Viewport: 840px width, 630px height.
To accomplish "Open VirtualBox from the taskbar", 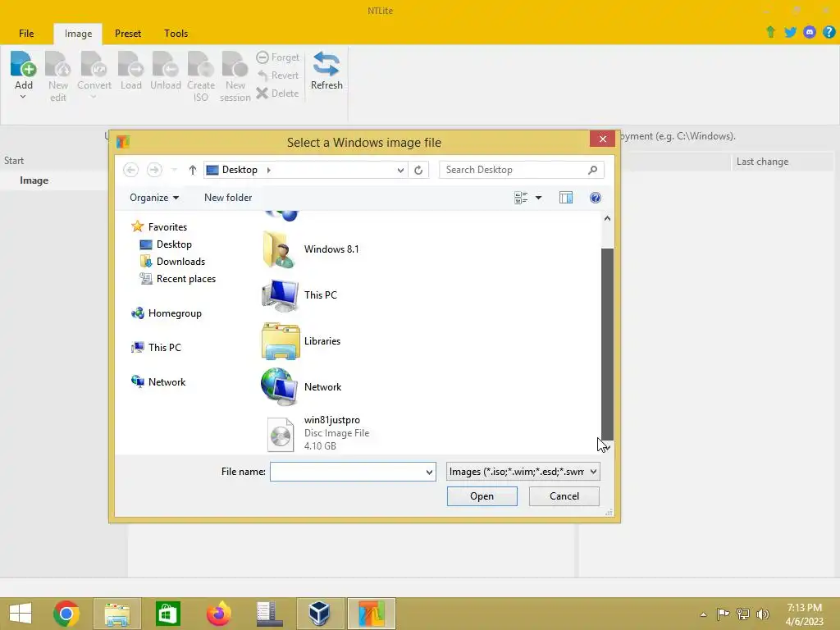I will tap(320, 614).
